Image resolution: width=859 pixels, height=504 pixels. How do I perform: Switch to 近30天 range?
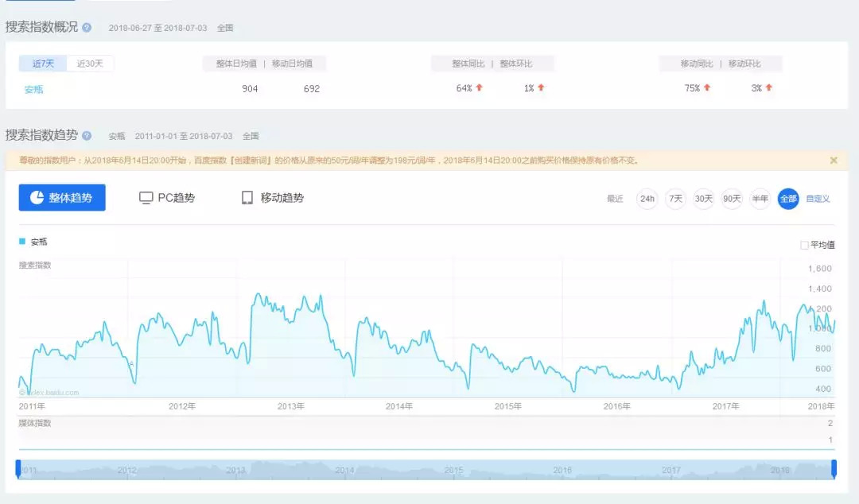pyautogui.click(x=90, y=64)
